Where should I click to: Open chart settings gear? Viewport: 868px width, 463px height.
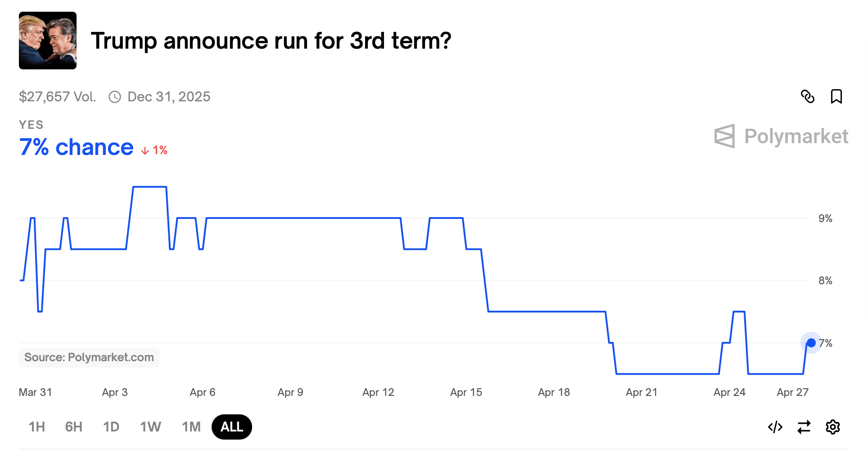click(x=833, y=427)
